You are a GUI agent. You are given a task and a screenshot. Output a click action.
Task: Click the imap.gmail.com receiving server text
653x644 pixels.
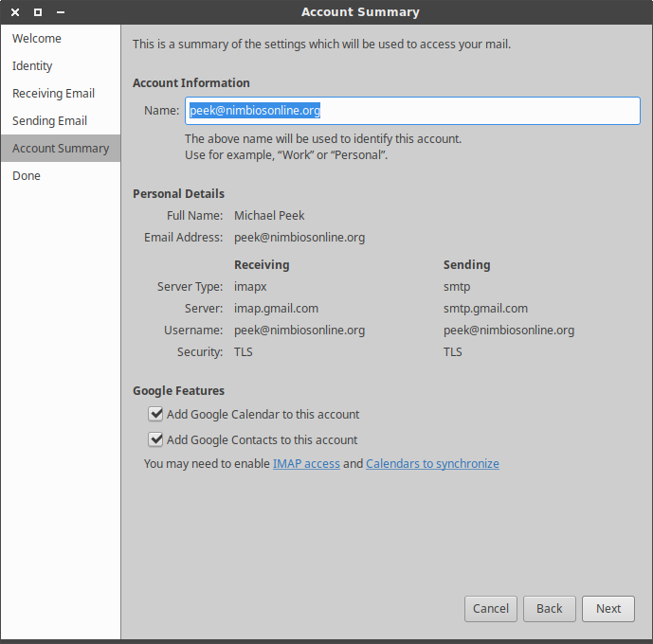(x=276, y=308)
